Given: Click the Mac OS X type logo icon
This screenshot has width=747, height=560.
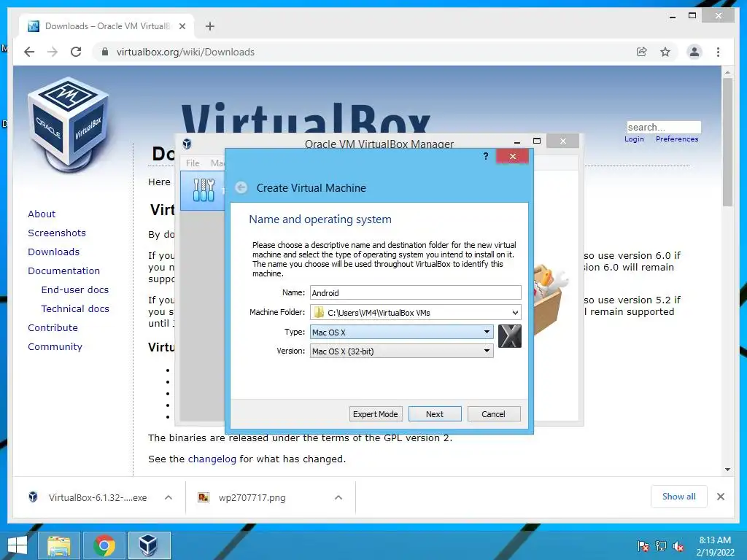Looking at the screenshot, I should (x=510, y=336).
